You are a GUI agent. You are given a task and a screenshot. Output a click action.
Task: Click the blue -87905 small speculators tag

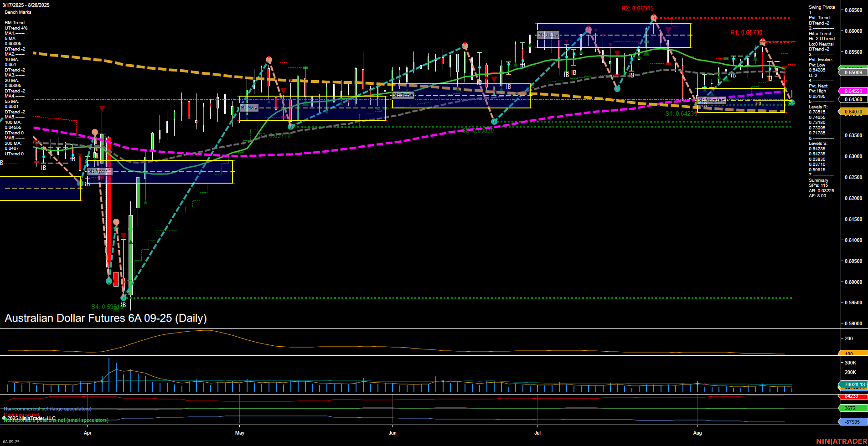(851, 421)
